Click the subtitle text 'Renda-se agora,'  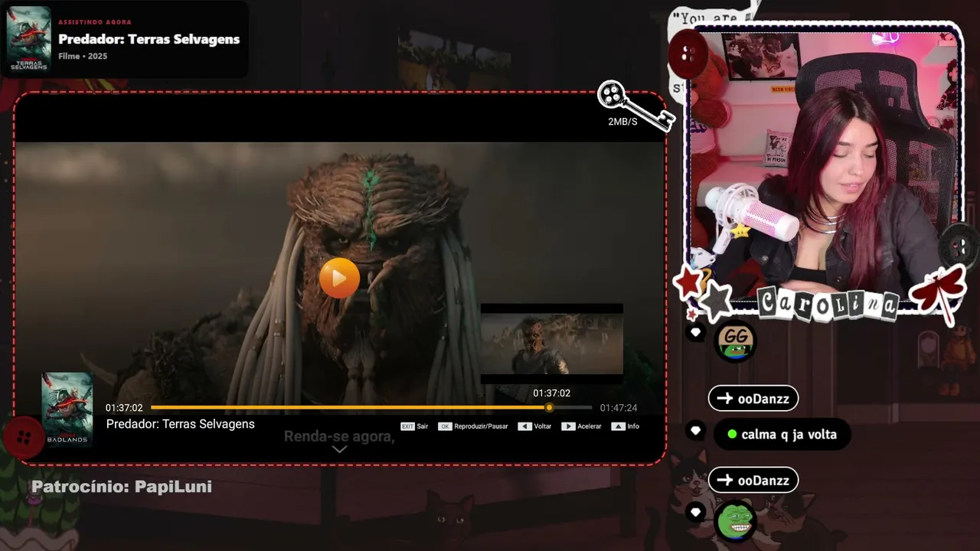pos(339,437)
